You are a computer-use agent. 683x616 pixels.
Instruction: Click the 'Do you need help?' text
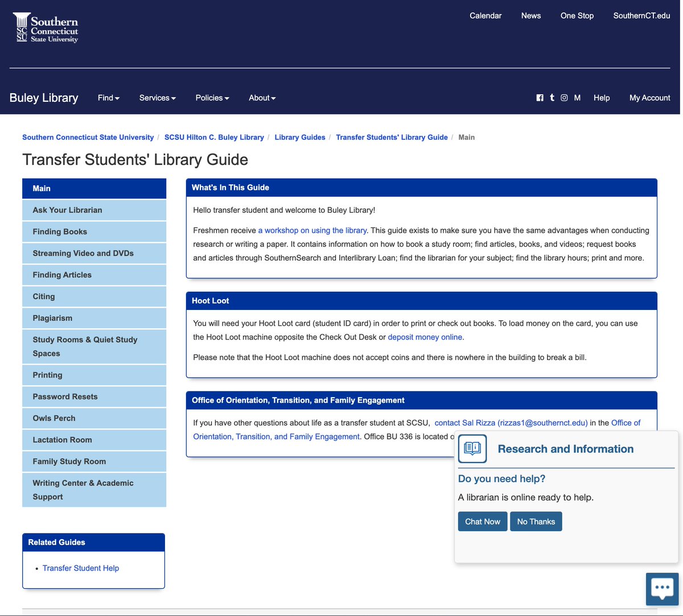502,479
